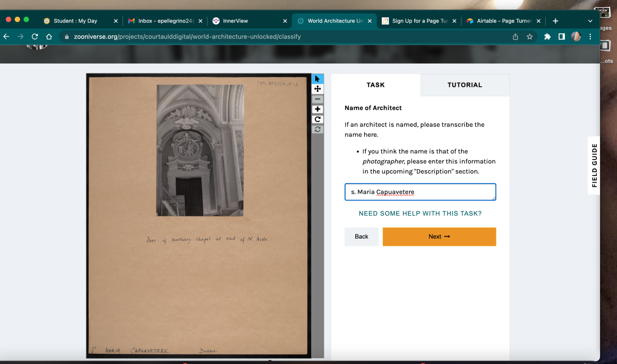Click the orange Next button
The height and width of the screenshot is (364, 617).
439,236
